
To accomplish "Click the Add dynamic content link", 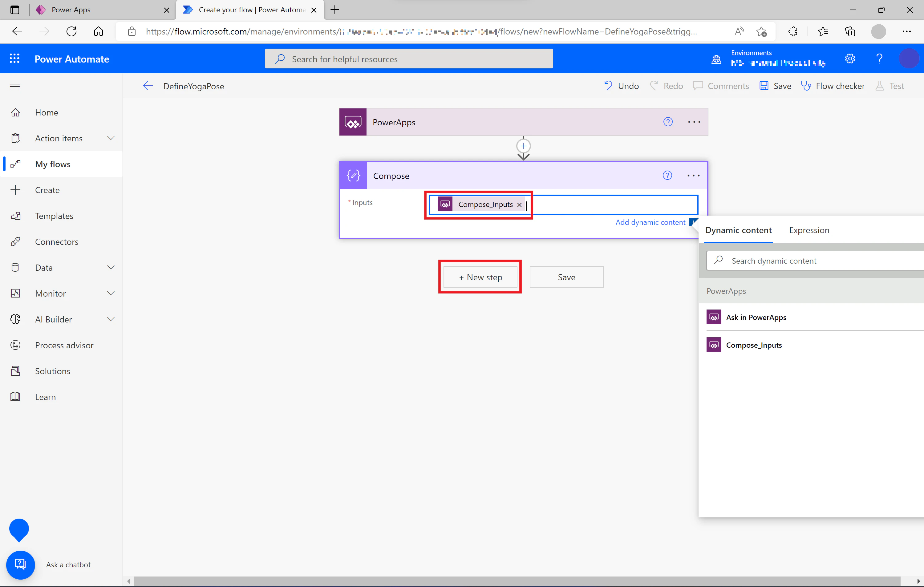I will coord(650,222).
